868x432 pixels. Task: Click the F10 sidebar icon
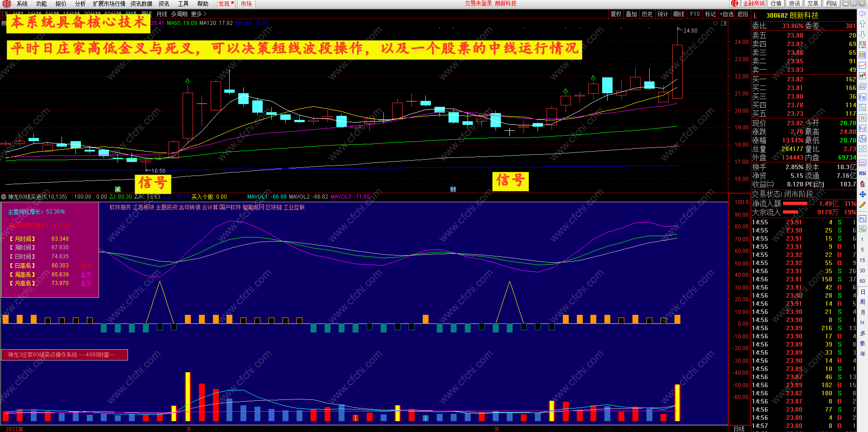point(863,97)
